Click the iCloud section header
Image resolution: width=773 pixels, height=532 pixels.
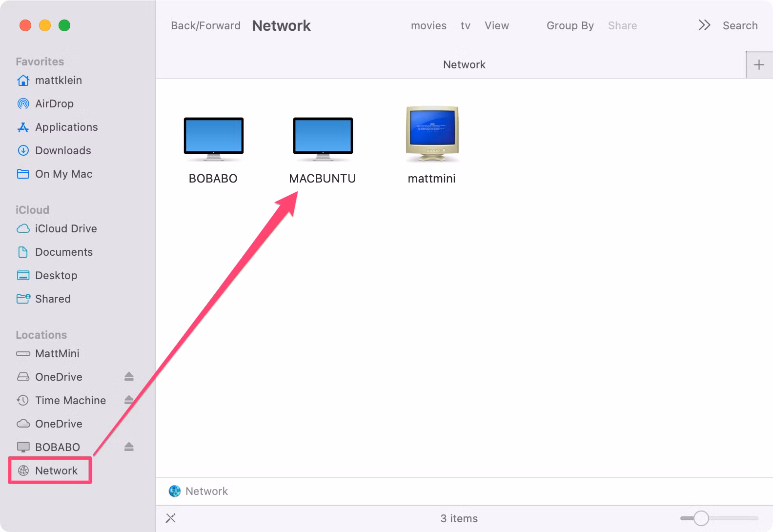click(x=32, y=210)
